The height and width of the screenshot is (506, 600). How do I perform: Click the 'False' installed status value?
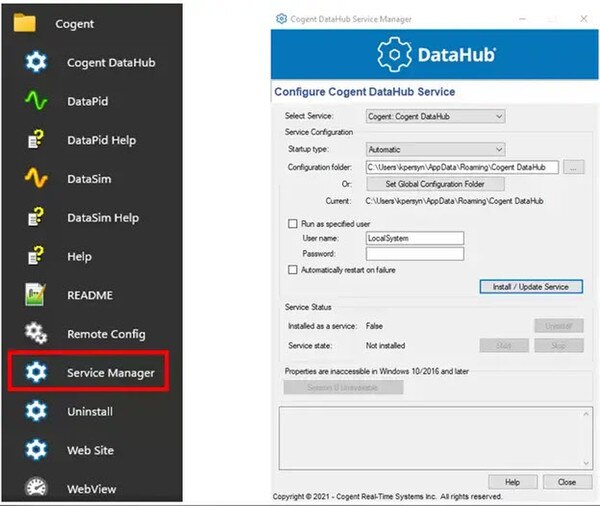[x=374, y=326]
